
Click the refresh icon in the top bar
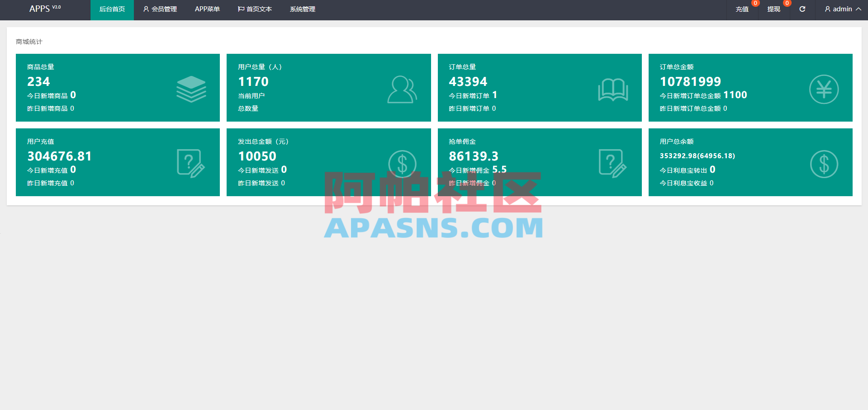(802, 9)
